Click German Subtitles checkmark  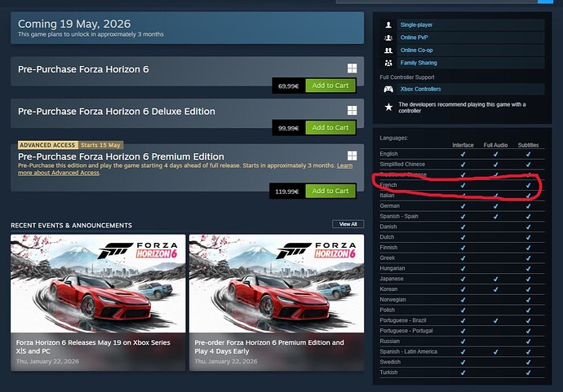point(528,206)
